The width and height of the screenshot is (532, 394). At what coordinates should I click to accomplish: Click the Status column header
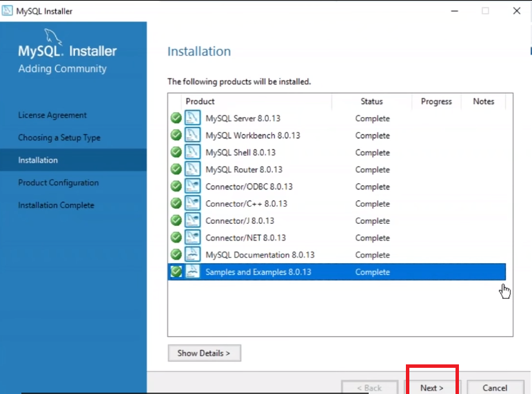(371, 101)
